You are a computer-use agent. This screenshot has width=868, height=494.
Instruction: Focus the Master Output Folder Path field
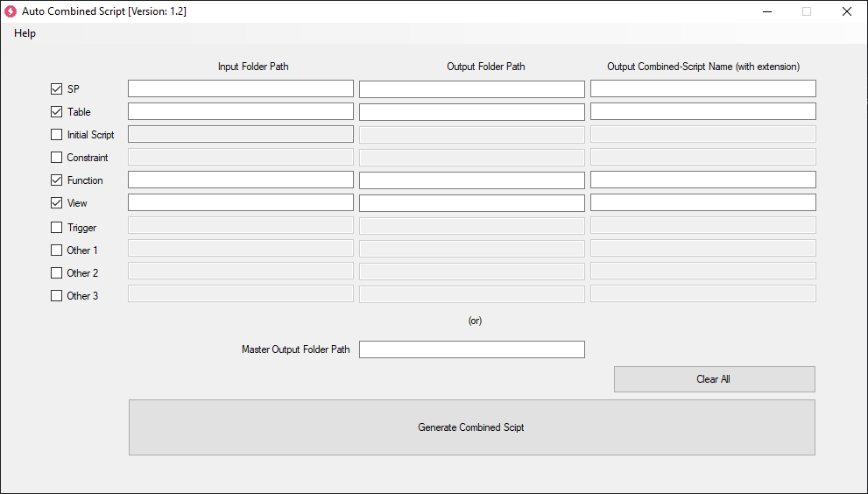point(471,349)
